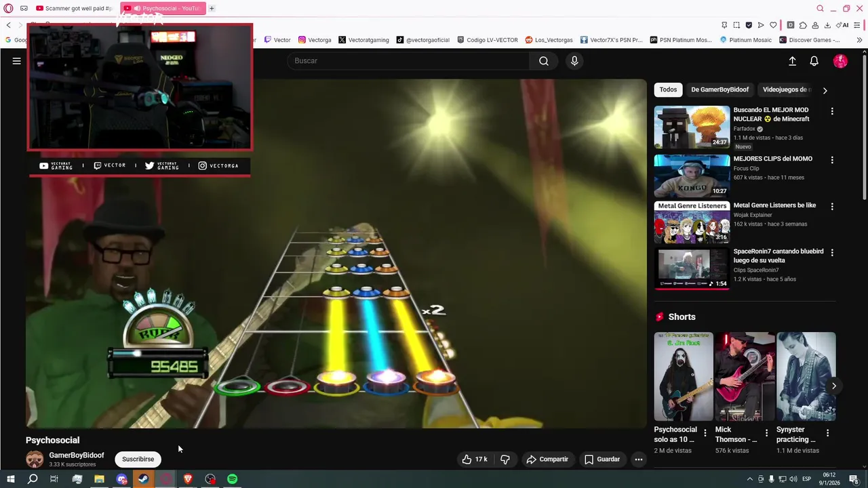Open options for SpaceRonin7 bluebird video
Image resolution: width=868 pixels, height=488 pixels.
(x=832, y=252)
